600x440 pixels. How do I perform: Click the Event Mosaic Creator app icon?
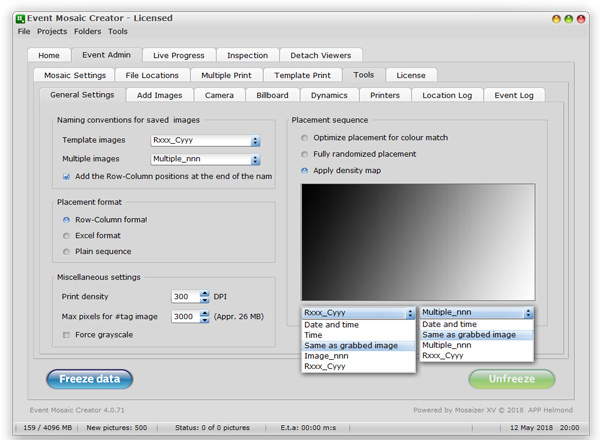(20, 18)
